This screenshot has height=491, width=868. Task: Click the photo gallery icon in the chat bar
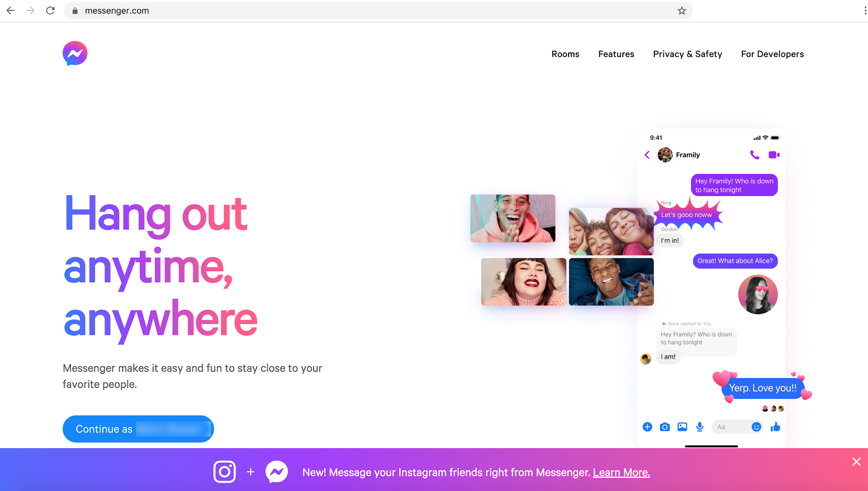point(682,427)
